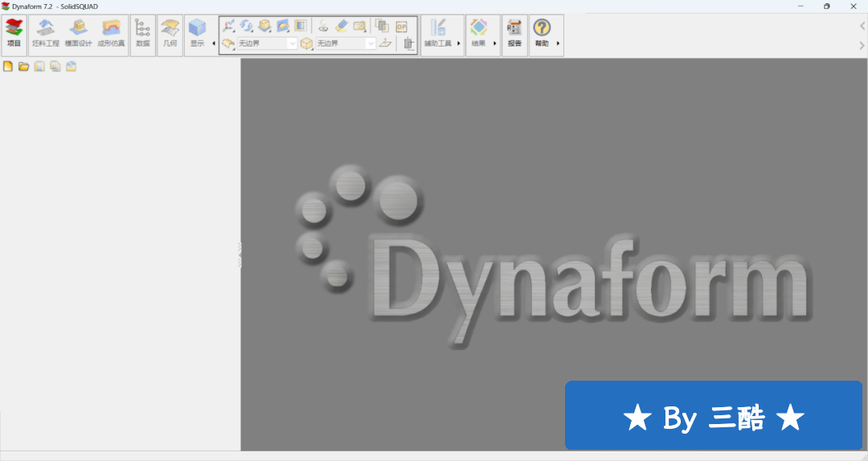868x461 pixels.
Task: Expand the 辅助工具 arrow menu
Action: [459, 43]
